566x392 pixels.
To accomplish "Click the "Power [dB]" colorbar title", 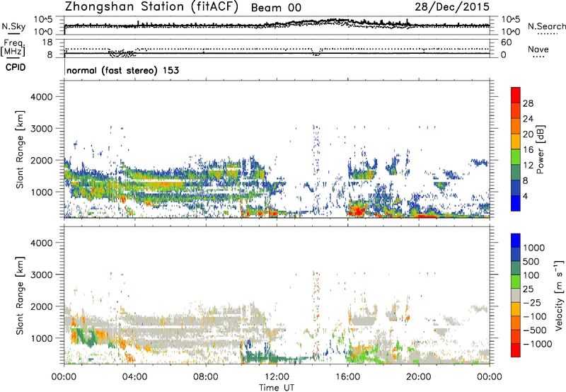I will (540, 149).
